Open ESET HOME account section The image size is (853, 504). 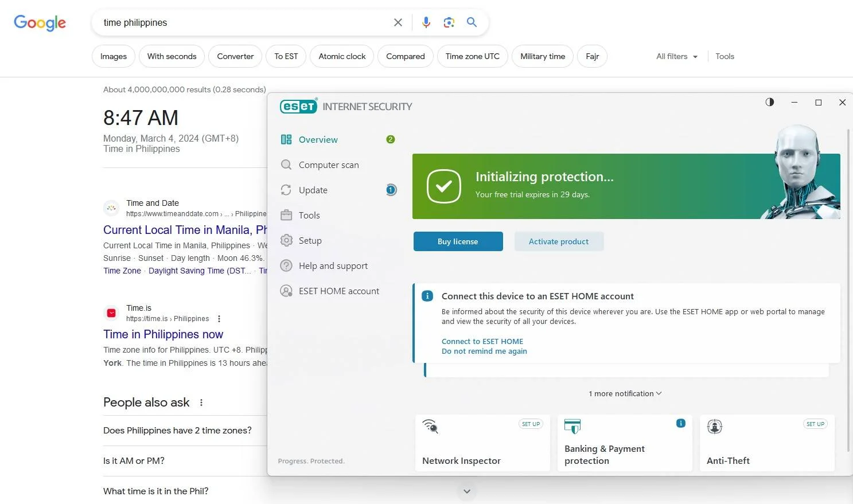coord(338,291)
